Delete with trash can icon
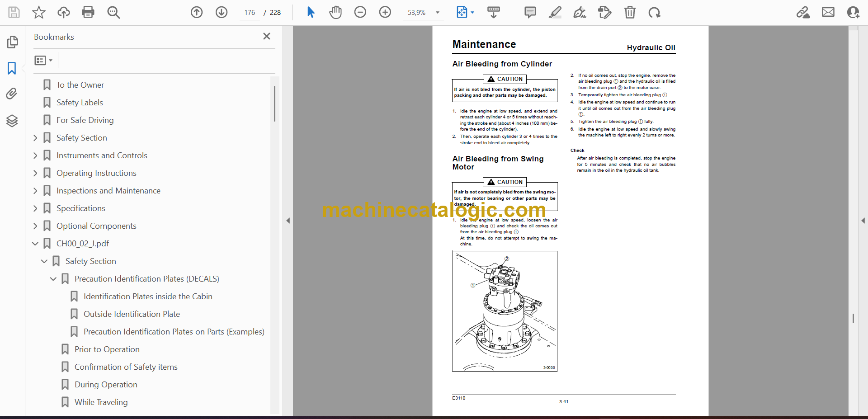The width and height of the screenshot is (868, 419). click(x=630, y=12)
